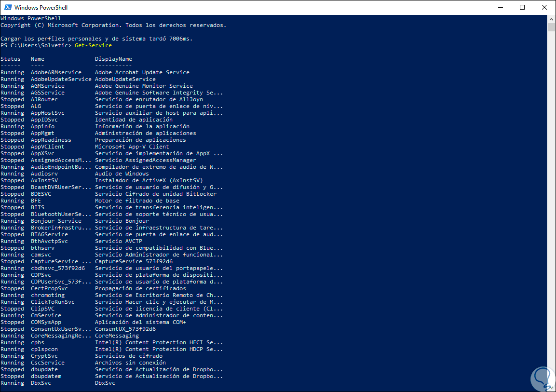This screenshot has width=556, height=392.
Task: Click the scrollbar up arrow
Action: click(551, 18)
